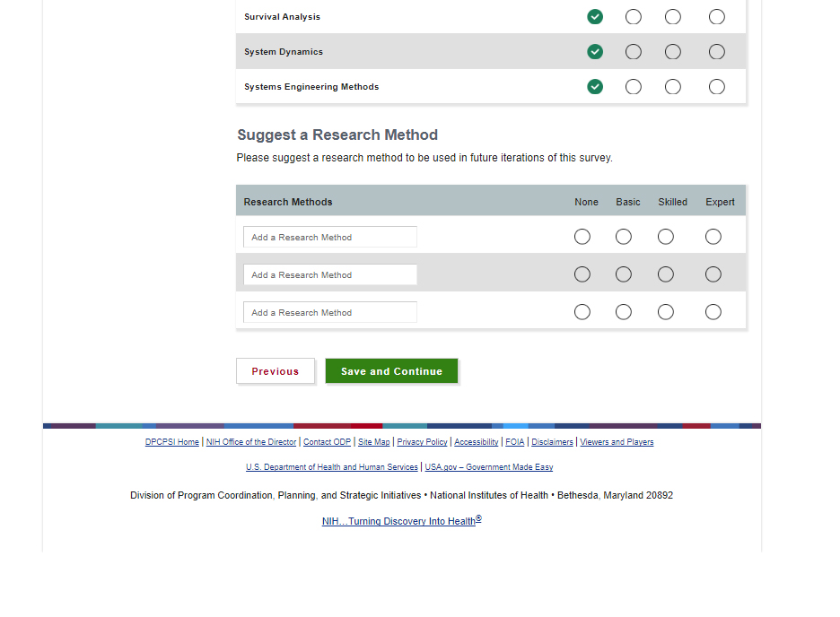Choose Expert for System Dynamics

point(716,52)
